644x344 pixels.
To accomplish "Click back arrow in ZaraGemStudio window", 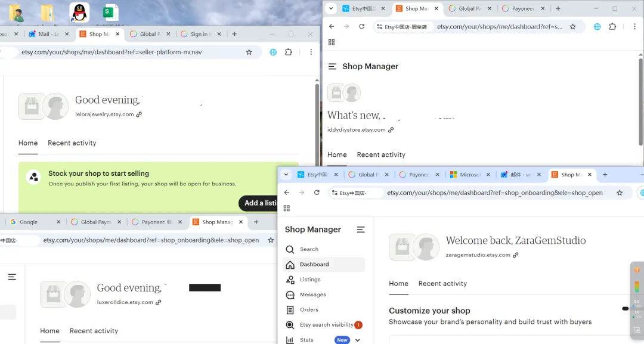I will click(287, 193).
